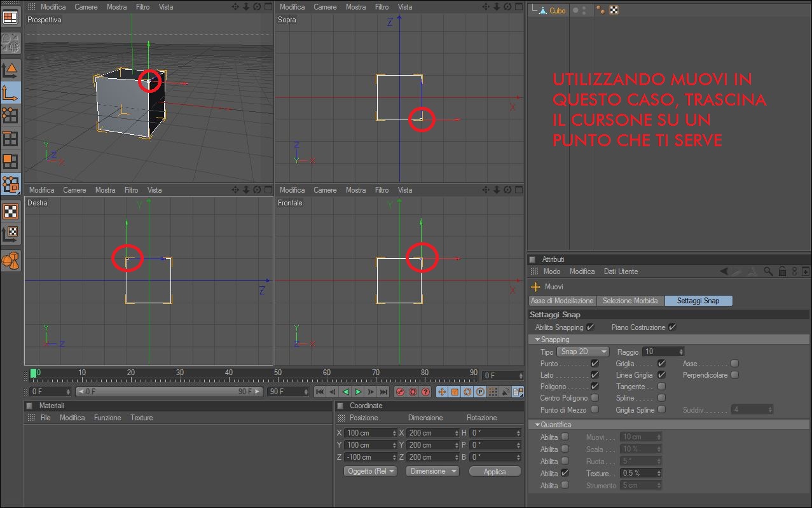Play the animation forward
Viewport: 812px width, 508px height.
pyautogui.click(x=358, y=392)
